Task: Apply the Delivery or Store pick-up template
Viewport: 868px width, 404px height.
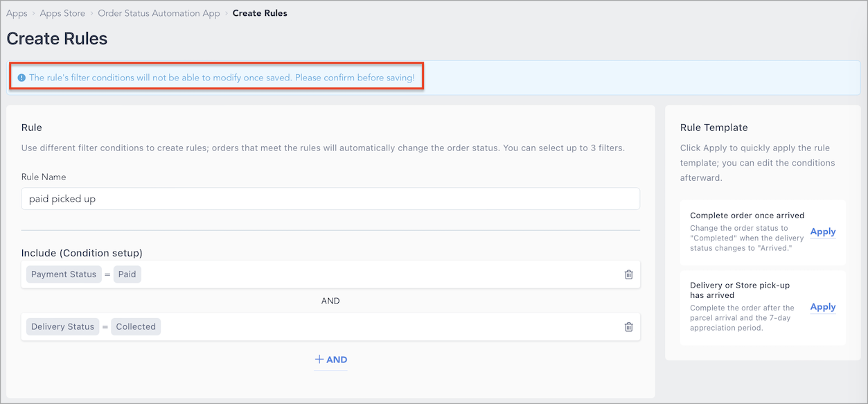Action: pos(823,307)
